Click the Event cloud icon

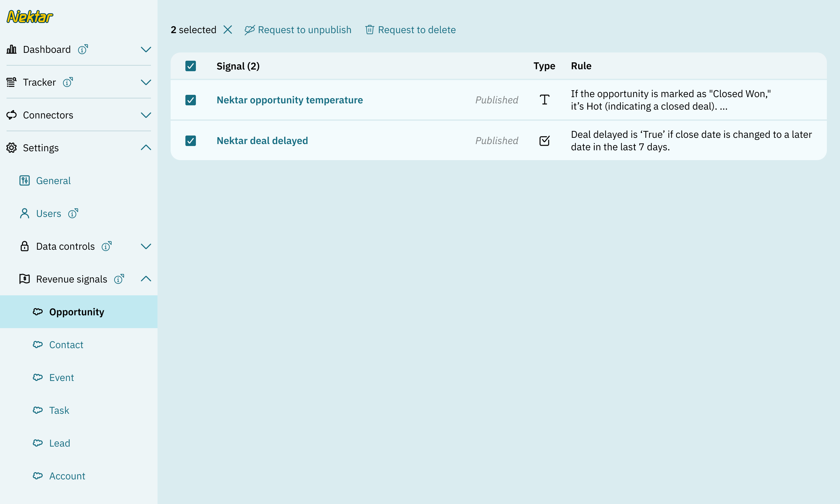tap(38, 377)
